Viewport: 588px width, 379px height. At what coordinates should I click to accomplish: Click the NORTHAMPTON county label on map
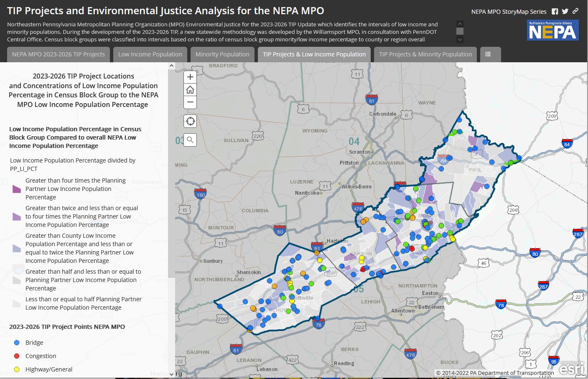click(x=418, y=286)
